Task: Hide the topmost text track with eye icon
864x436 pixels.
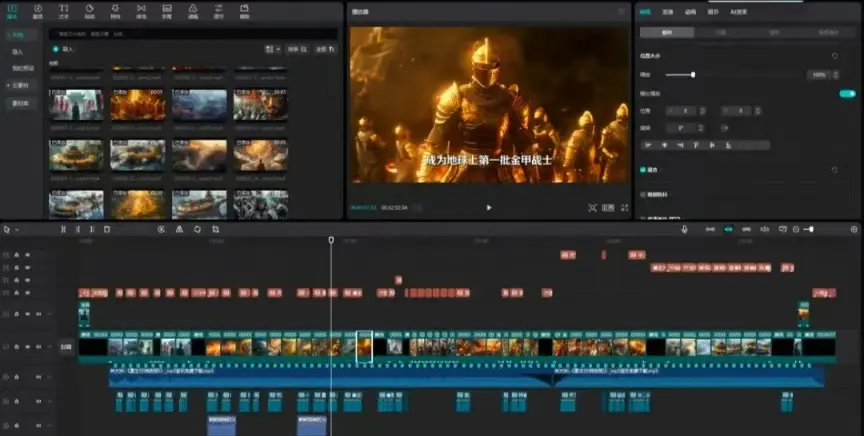Action: [x=28, y=255]
